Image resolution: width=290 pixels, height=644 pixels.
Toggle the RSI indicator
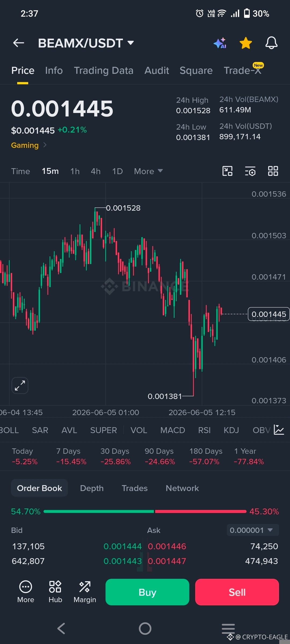[x=204, y=430]
